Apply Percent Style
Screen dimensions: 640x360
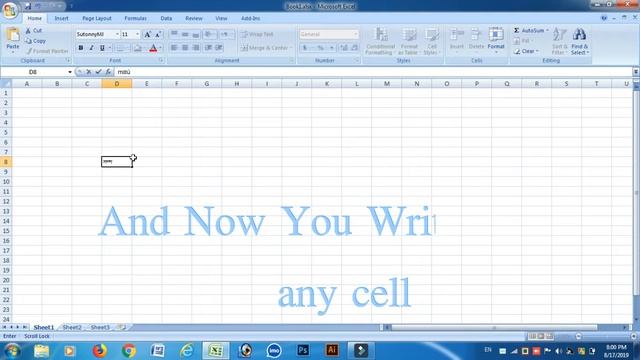tap(321, 48)
